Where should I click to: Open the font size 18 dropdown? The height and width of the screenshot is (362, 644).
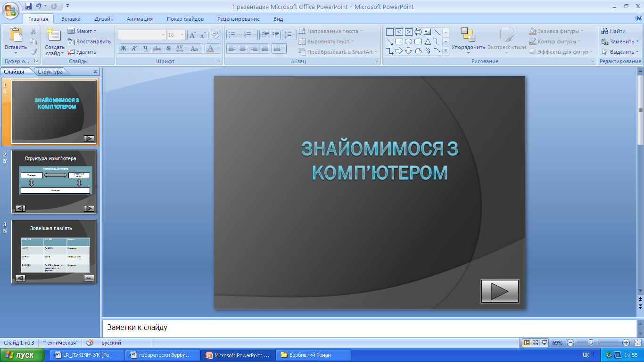pyautogui.click(x=176, y=35)
